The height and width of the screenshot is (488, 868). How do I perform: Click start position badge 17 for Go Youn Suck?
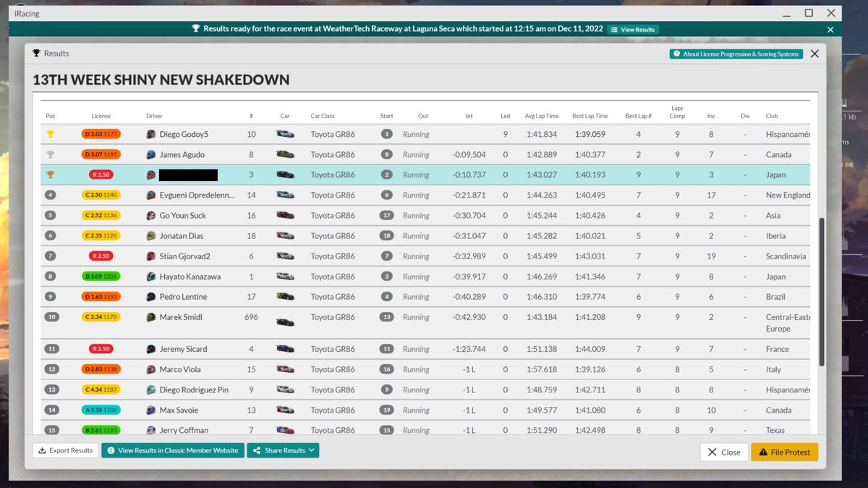(x=387, y=215)
